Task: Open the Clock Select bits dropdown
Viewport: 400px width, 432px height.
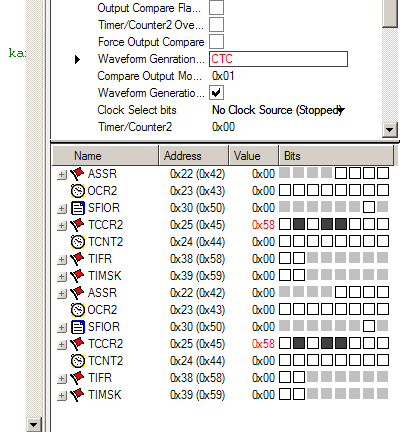Action: 340,110
